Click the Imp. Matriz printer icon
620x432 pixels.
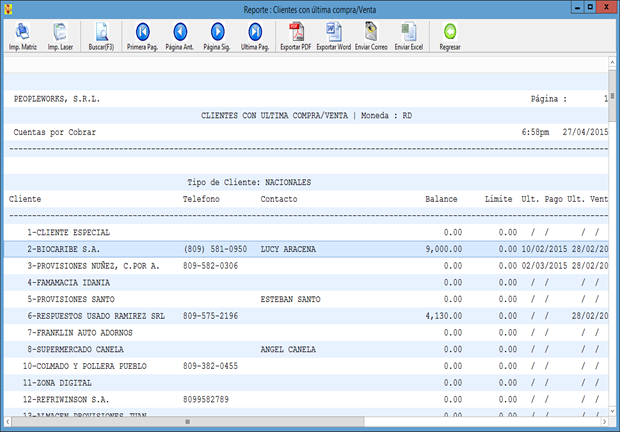pyautogui.click(x=22, y=35)
